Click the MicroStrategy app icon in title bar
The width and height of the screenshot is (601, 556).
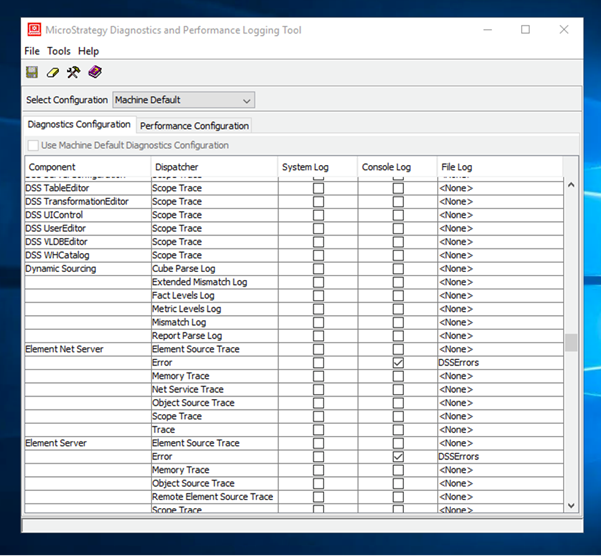click(x=33, y=30)
